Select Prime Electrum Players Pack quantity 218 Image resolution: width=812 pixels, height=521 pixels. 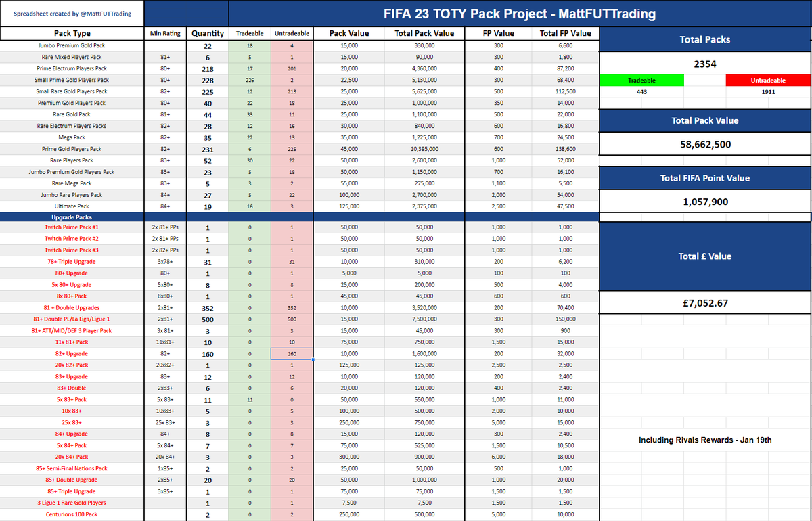pyautogui.click(x=208, y=68)
